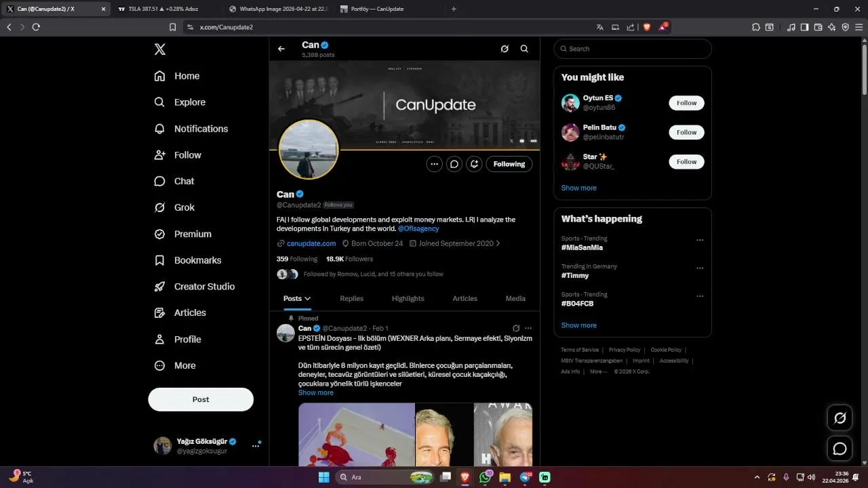Click the X logo in the sidebar
Image resolution: width=868 pixels, height=488 pixels.
159,49
